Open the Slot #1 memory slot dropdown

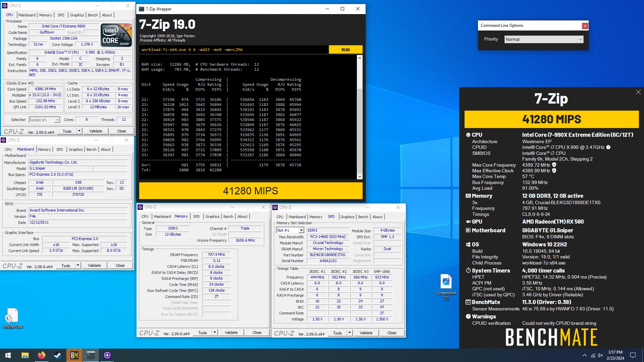pos(290,230)
